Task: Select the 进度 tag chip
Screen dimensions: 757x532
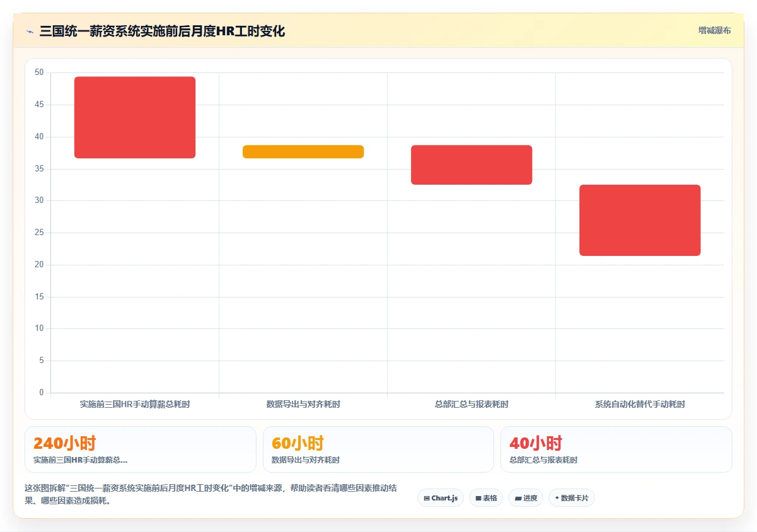Action: [526, 498]
